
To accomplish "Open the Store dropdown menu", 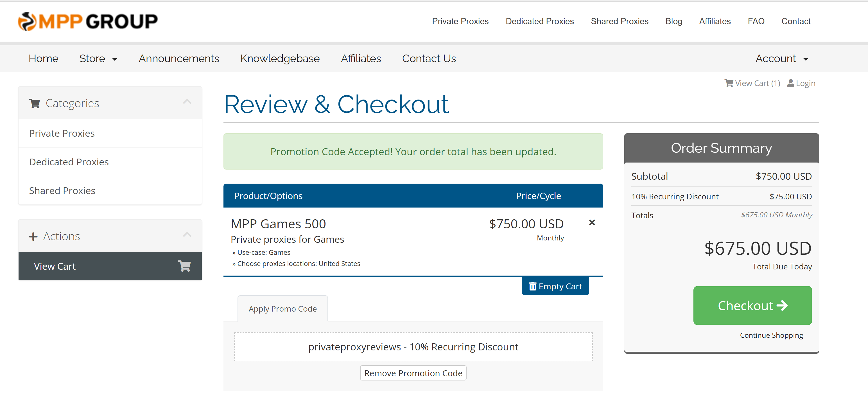I will [98, 59].
